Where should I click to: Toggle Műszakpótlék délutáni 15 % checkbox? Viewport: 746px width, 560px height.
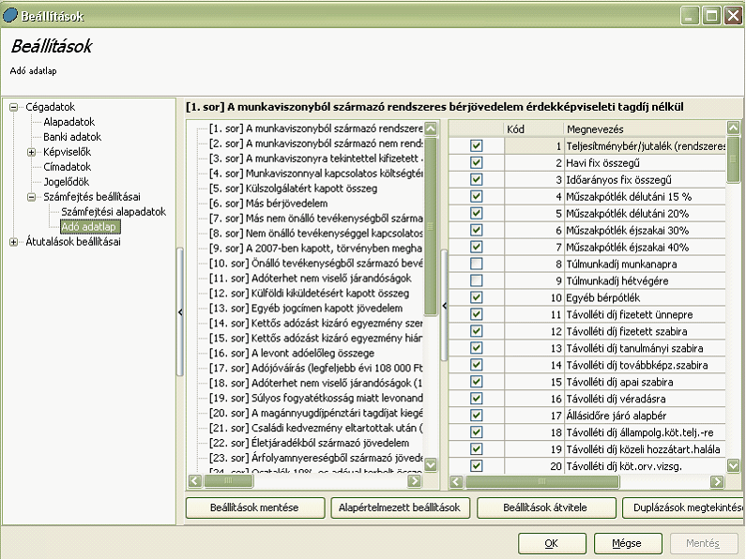pyautogui.click(x=477, y=196)
